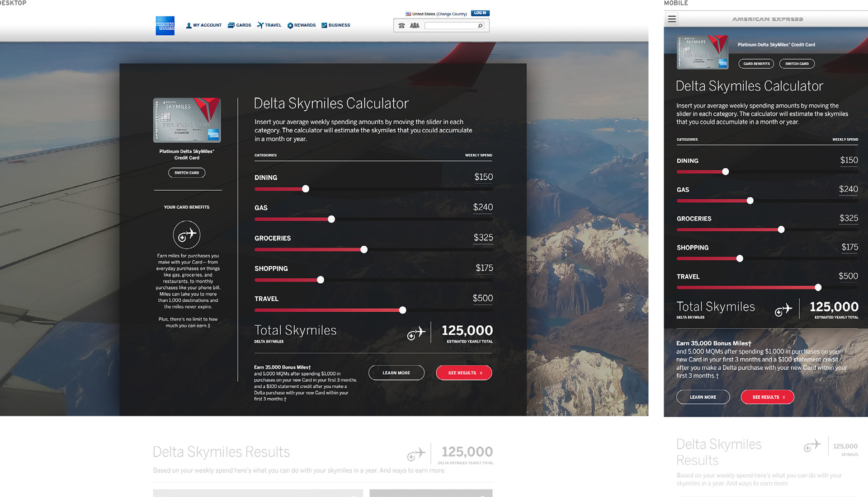Click the desktop Groceries slider handle
Image resolution: width=868 pixels, height=497 pixels.
click(x=364, y=249)
